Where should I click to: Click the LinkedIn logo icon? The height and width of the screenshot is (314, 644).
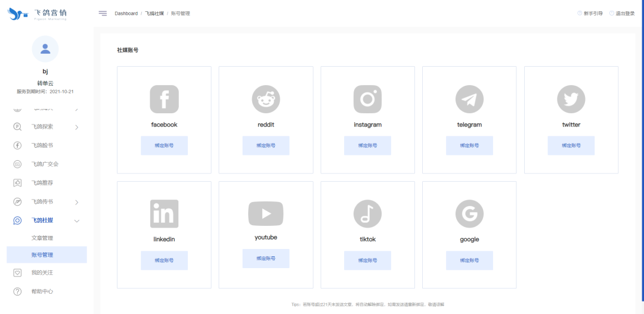coord(165,214)
